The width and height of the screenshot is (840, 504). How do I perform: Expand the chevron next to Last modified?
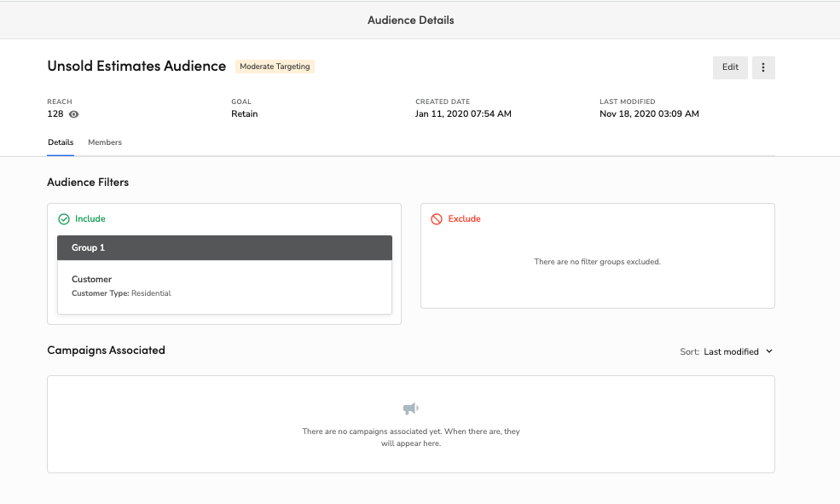click(769, 351)
